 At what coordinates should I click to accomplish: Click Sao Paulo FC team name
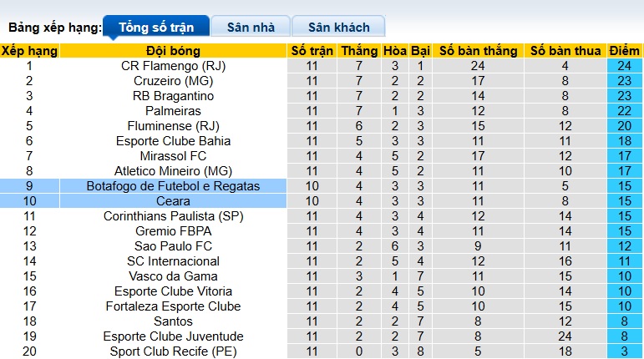click(173, 246)
